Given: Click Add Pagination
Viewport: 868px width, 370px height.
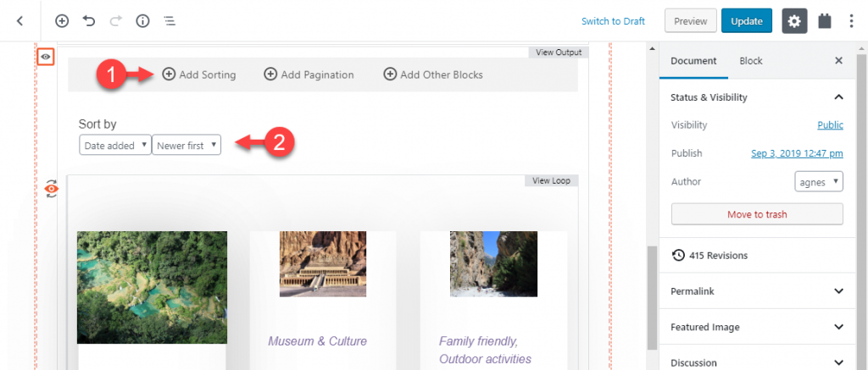Looking at the screenshot, I should [x=309, y=75].
